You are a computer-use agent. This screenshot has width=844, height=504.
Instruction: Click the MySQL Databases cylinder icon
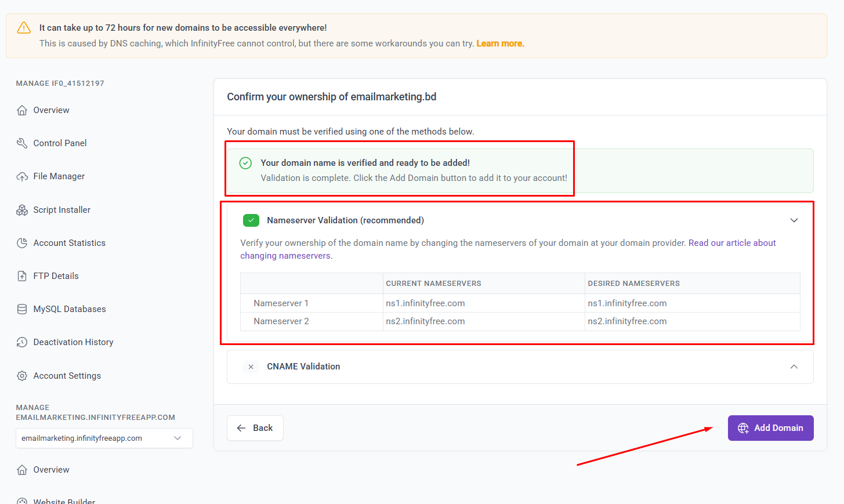coord(22,309)
